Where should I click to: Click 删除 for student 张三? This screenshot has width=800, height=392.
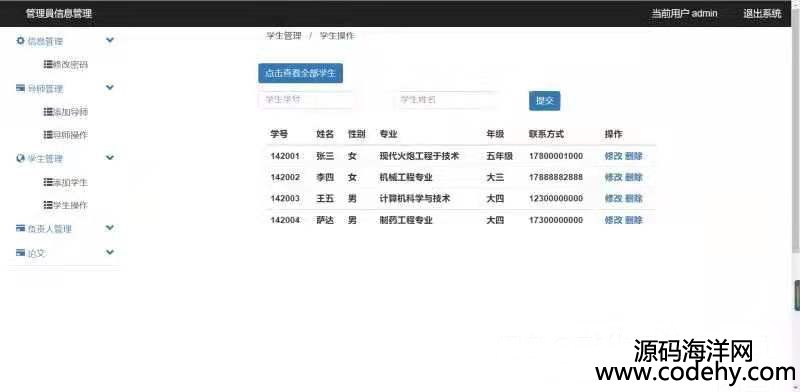[x=634, y=156]
